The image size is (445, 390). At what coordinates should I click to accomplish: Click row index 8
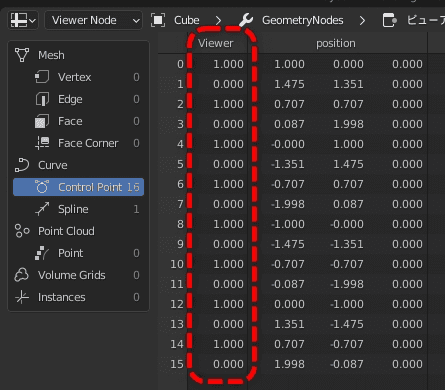click(x=180, y=224)
